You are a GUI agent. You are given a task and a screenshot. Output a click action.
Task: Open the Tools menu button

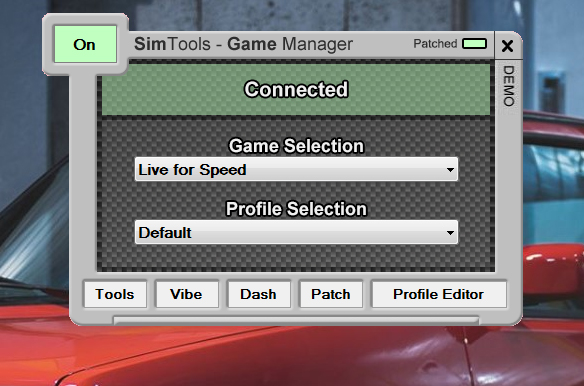tap(115, 294)
